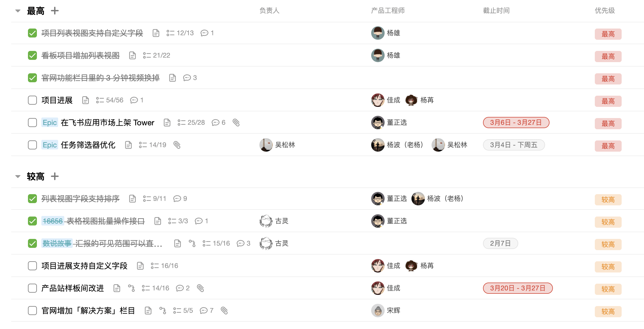Collapse the 较高 priority group
Image resolution: width=644 pixels, height=329 pixels.
click(18, 177)
